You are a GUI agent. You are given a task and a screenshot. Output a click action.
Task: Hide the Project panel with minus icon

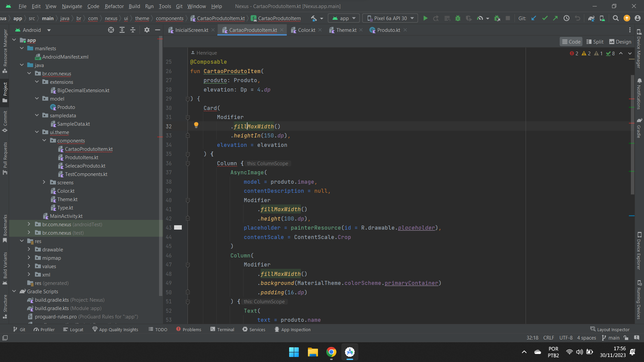pyautogui.click(x=157, y=30)
